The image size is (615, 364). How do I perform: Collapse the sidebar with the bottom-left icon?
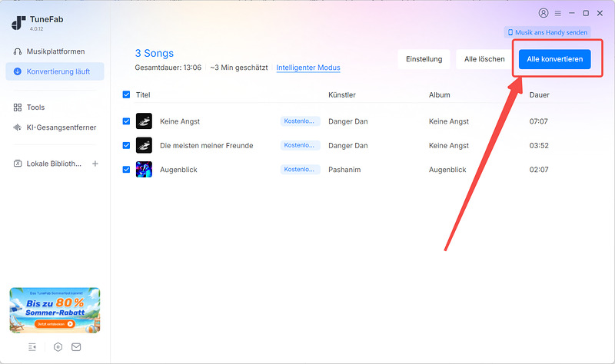click(x=32, y=347)
